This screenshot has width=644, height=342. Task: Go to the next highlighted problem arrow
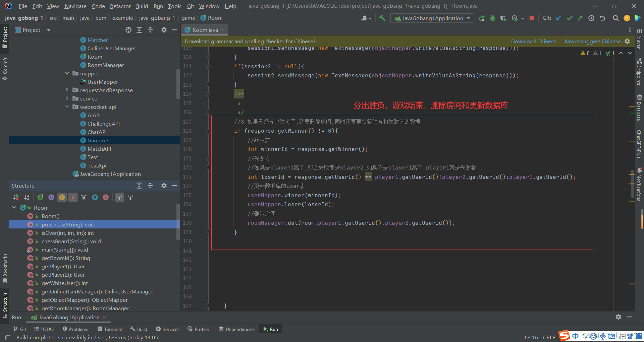coord(630,53)
